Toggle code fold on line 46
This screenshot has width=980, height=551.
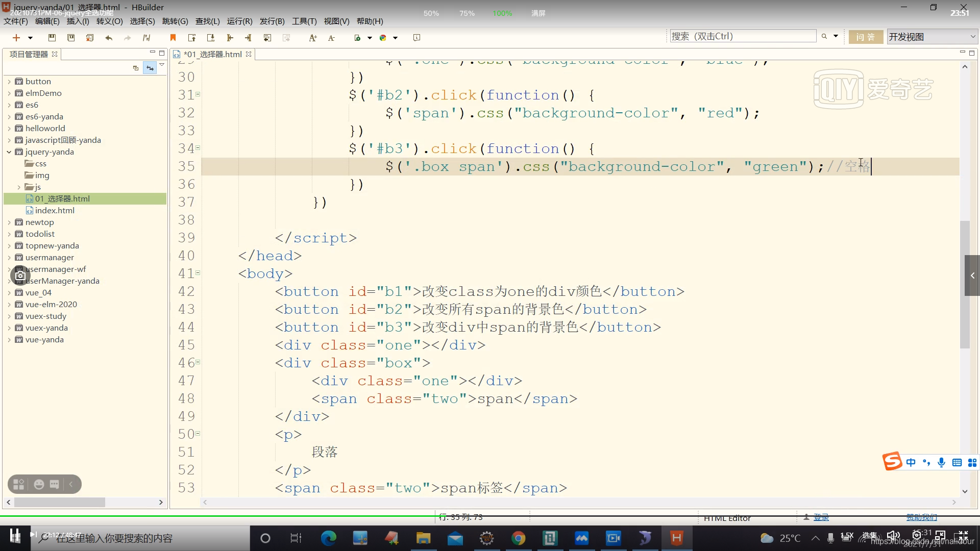click(x=198, y=362)
